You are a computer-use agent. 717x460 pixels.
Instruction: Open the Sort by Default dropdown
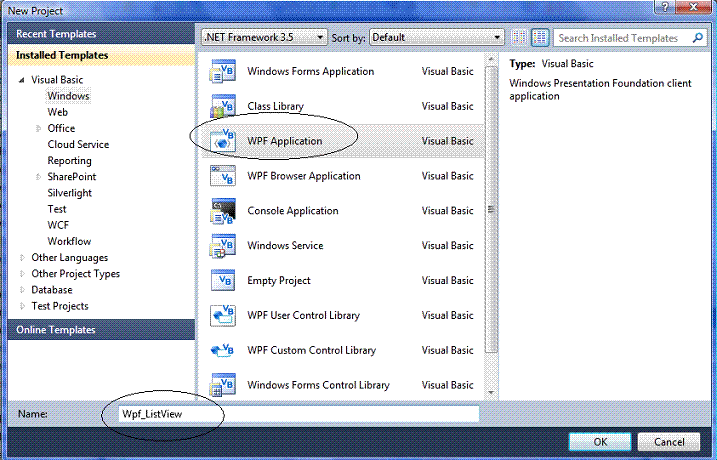[x=436, y=37]
